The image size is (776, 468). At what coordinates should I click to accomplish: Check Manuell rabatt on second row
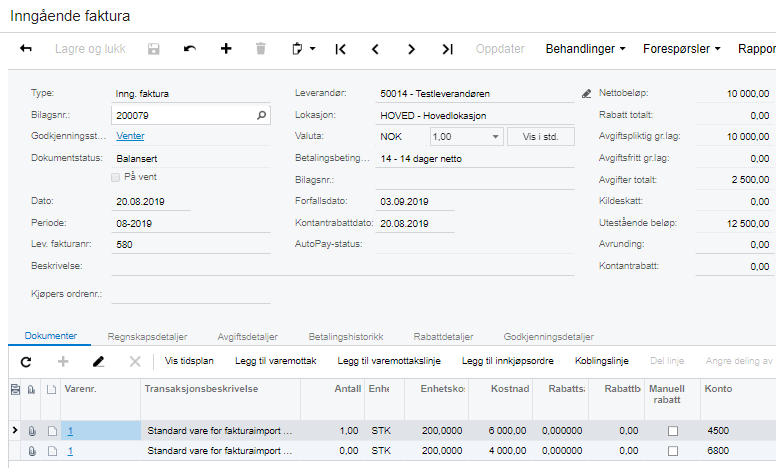point(672,451)
